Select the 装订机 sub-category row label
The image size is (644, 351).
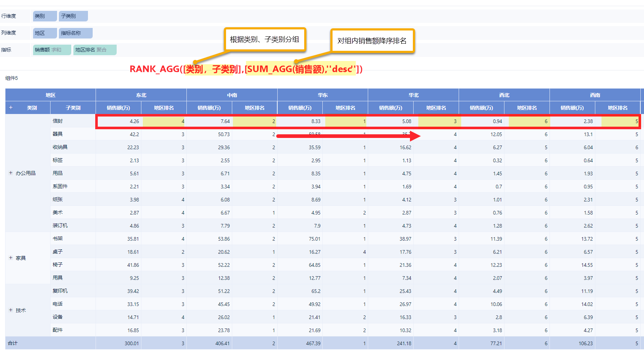pyautogui.click(x=60, y=225)
